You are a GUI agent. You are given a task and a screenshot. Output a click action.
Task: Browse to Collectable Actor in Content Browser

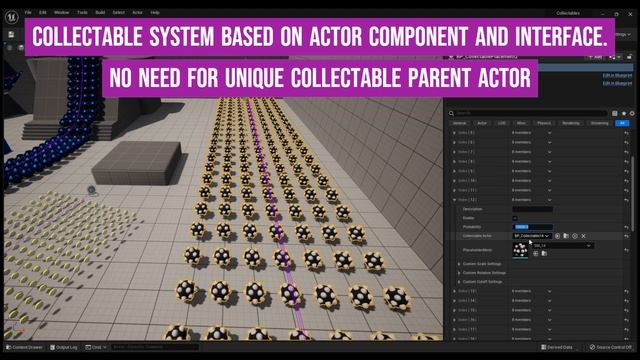click(566, 236)
